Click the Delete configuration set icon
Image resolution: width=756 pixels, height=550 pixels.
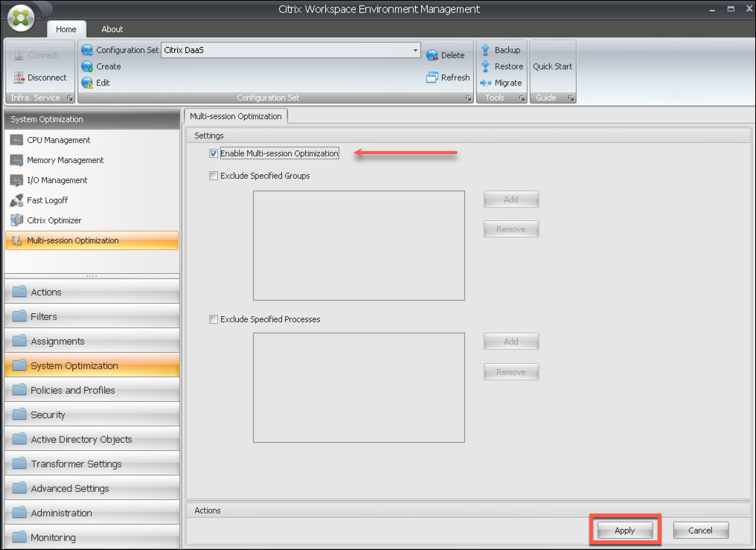(432, 55)
